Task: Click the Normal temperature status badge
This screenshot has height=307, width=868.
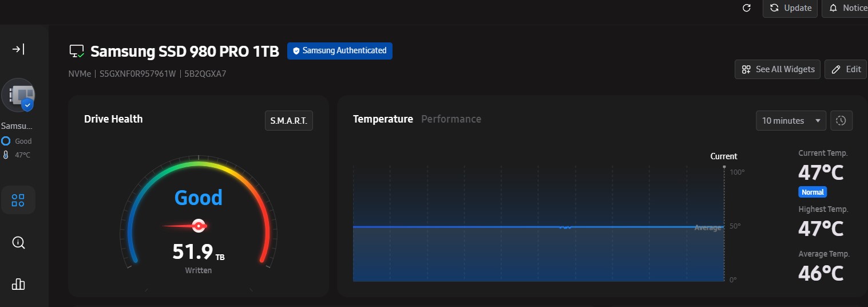Action: [812, 192]
